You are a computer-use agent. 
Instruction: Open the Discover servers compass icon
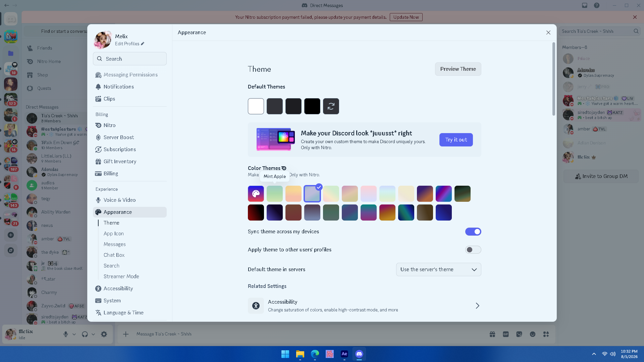[x=11, y=250]
